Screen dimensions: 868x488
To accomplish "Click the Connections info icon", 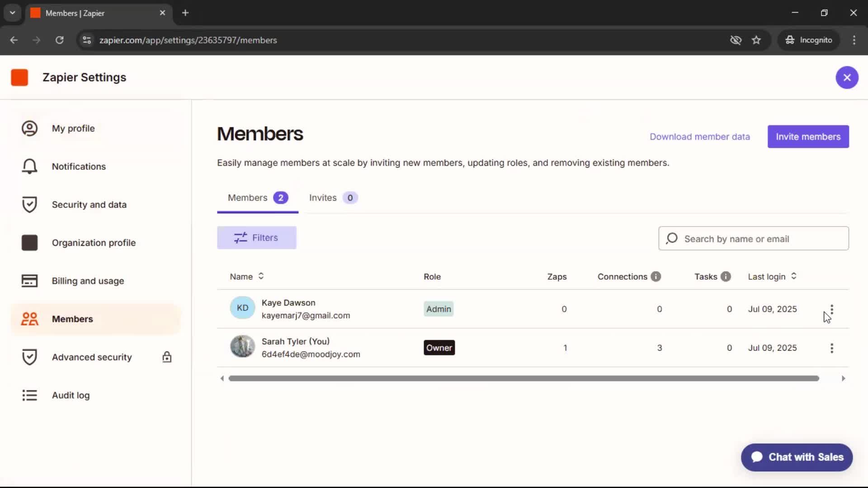I will click(656, 277).
